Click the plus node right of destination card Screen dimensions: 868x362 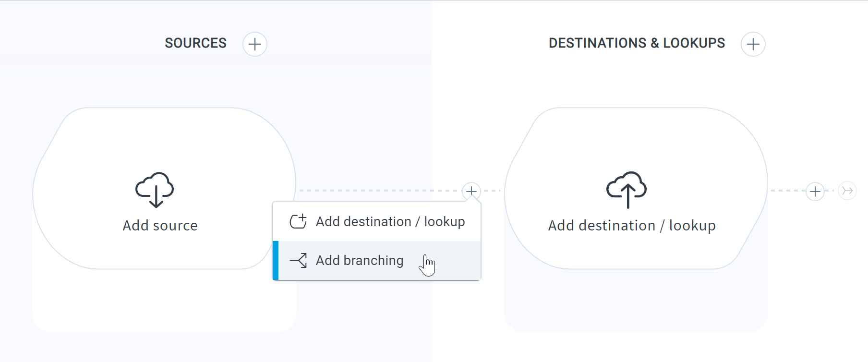coord(815,192)
